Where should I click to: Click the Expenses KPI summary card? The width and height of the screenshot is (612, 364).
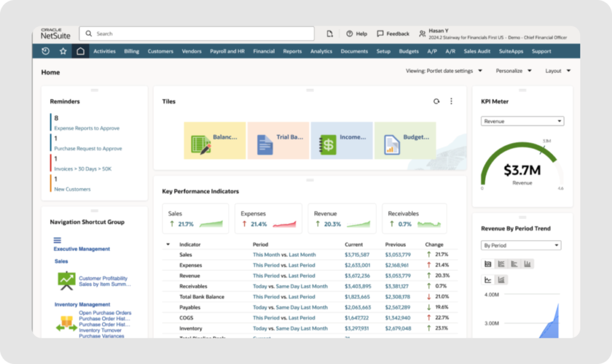point(268,219)
